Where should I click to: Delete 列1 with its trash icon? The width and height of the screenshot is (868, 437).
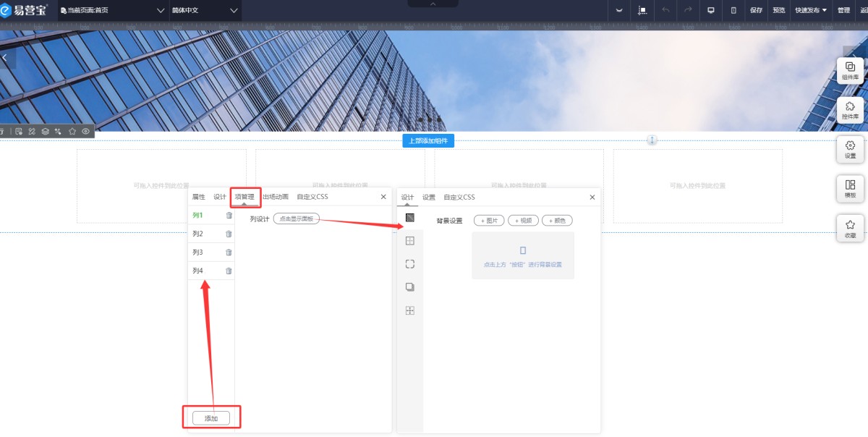point(229,216)
